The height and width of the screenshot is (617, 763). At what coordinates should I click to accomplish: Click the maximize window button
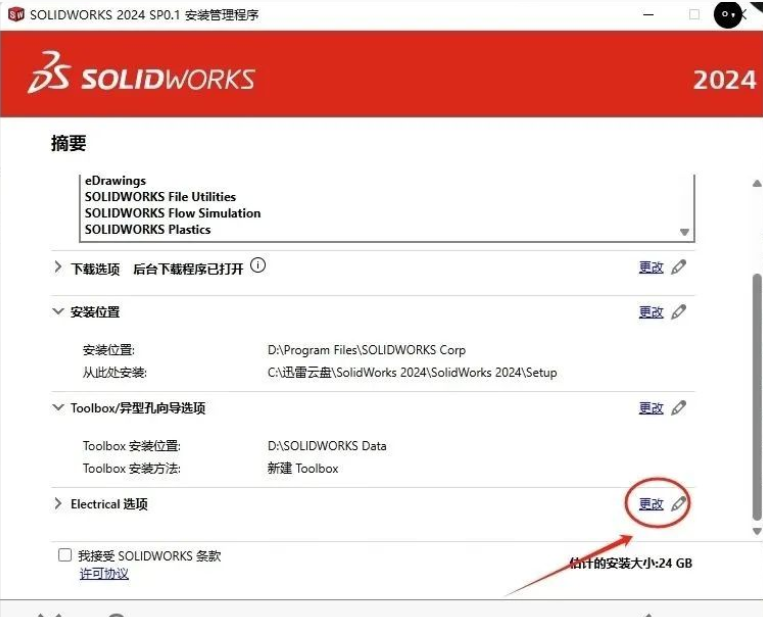click(x=694, y=15)
